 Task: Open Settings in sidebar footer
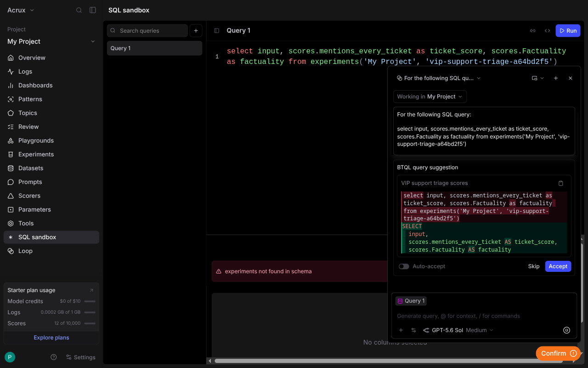pyautogui.click(x=80, y=357)
